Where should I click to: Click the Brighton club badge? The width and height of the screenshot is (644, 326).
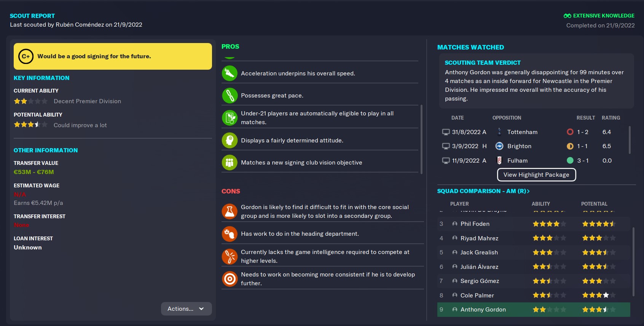(x=499, y=146)
